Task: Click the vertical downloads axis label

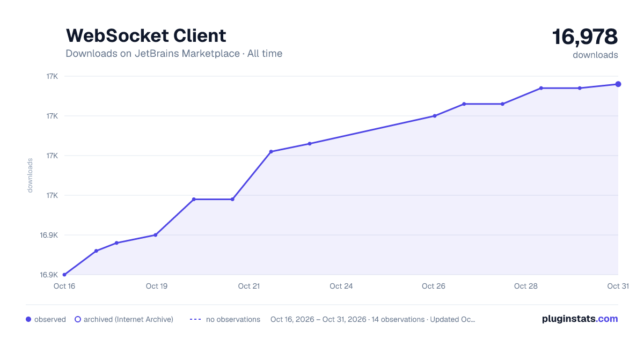Action: (30, 175)
